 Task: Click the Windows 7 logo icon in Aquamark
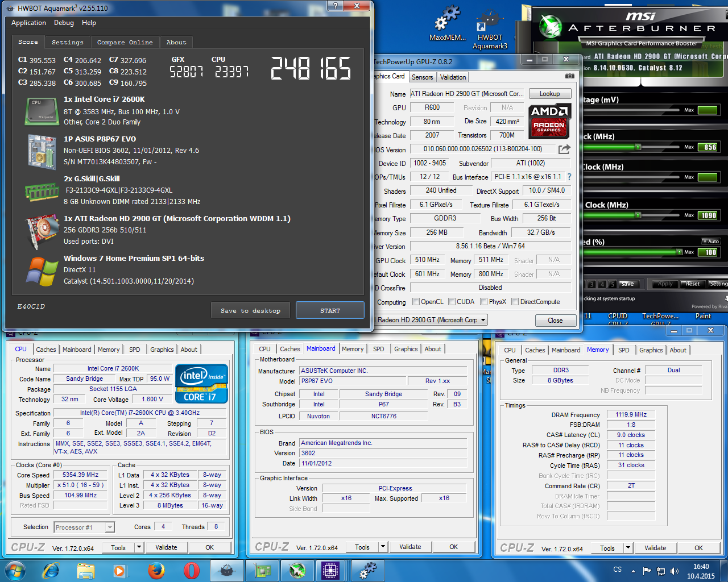(x=42, y=271)
